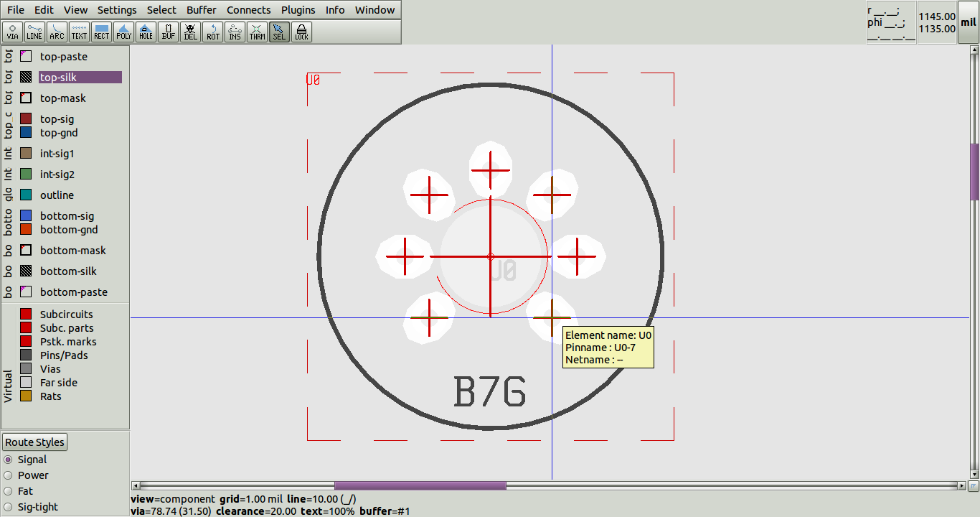Screen dimensions: 980x517
Task: Open the Plugins menu
Action: coord(298,10)
